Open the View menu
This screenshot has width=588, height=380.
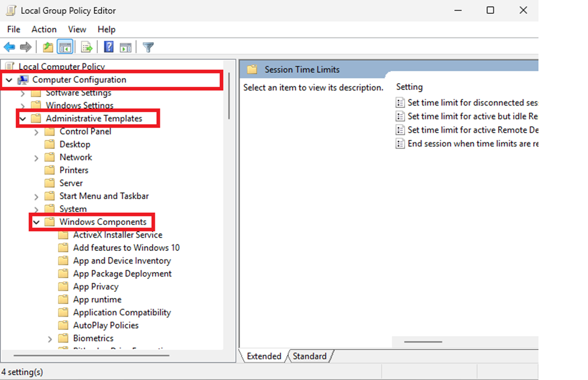[77, 29]
